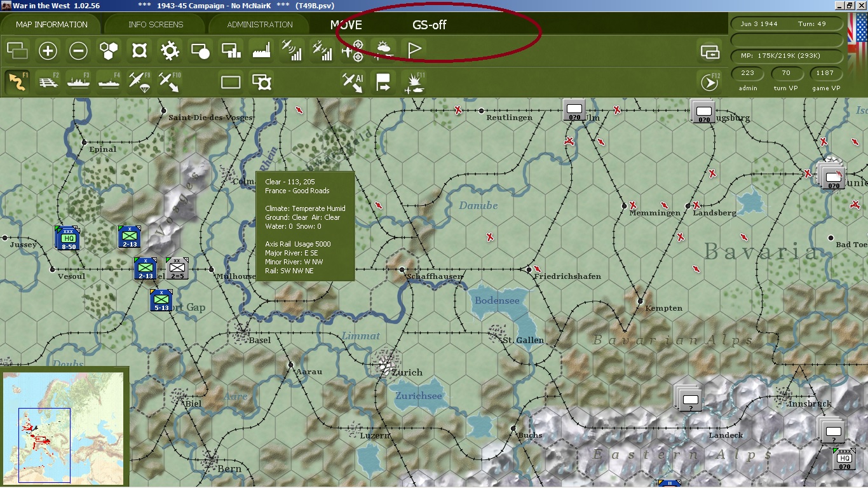
Task: Click the air target crosshairs icon
Action: [353, 50]
